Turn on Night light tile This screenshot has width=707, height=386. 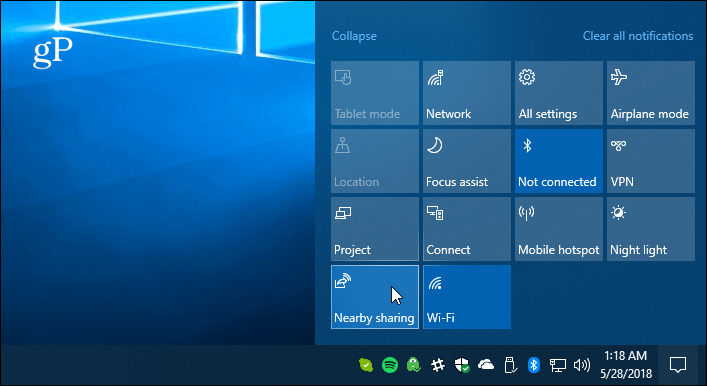(x=651, y=229)
